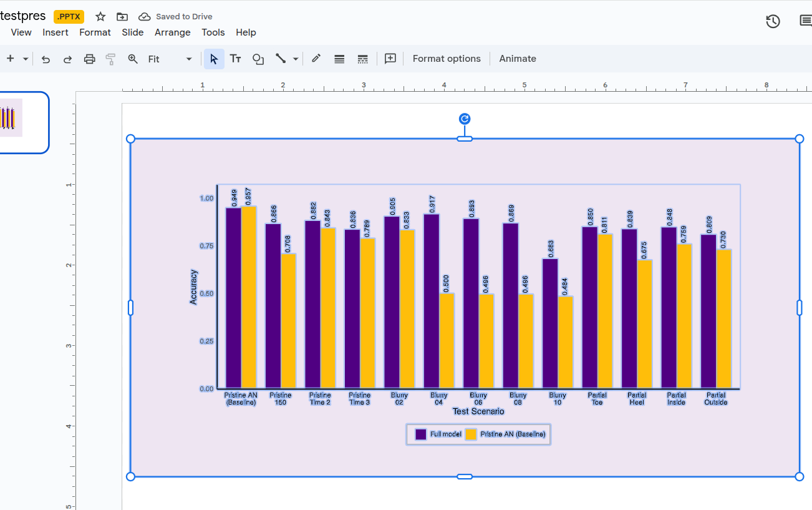Viewport: 812px width, 510px height.
Task: Click the redo arrow
Action: (x=67, y=59)
